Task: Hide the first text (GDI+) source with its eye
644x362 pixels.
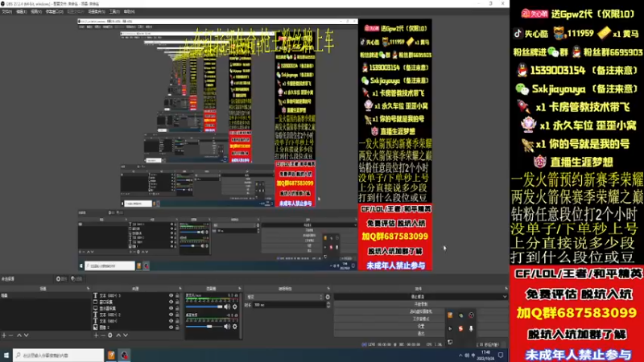Action: pos(171,295)
